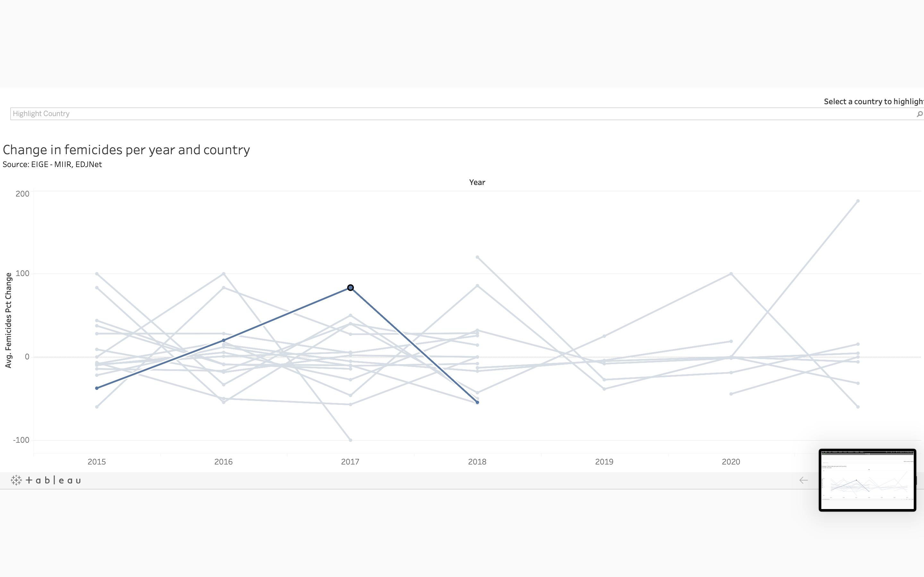Viewport: 924px width, 577px height.
Task: Click the Year header above the chart
Action: (477, 182)
